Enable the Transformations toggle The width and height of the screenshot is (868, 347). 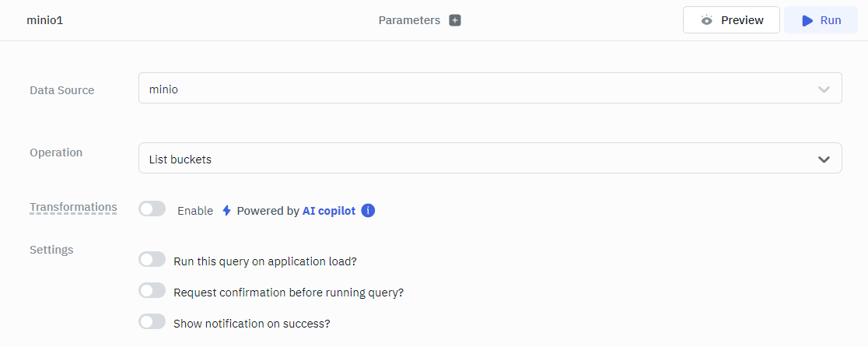(152, 209)
